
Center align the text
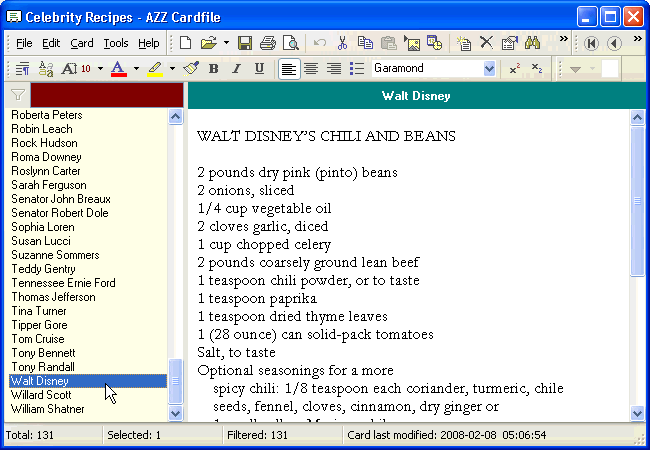(x=311, y=68)
